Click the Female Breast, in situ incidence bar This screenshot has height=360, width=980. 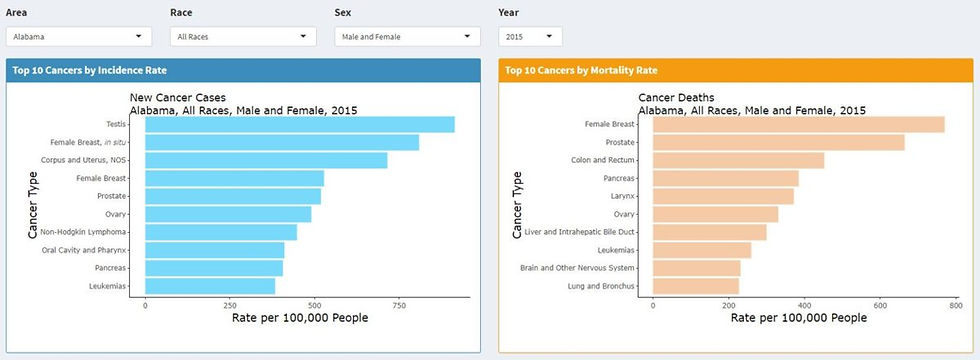[x=282, y=142]
